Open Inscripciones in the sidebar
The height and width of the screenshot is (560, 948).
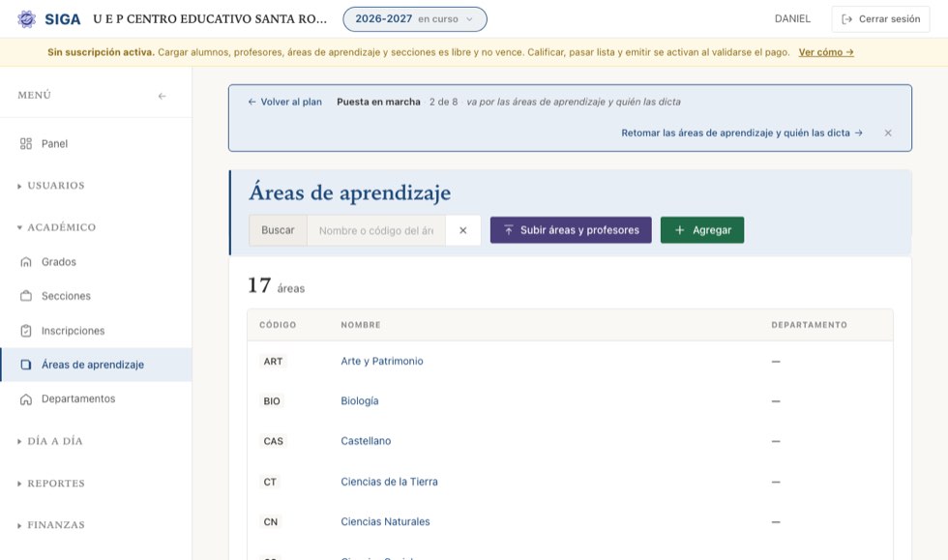(x=96, y=330)
